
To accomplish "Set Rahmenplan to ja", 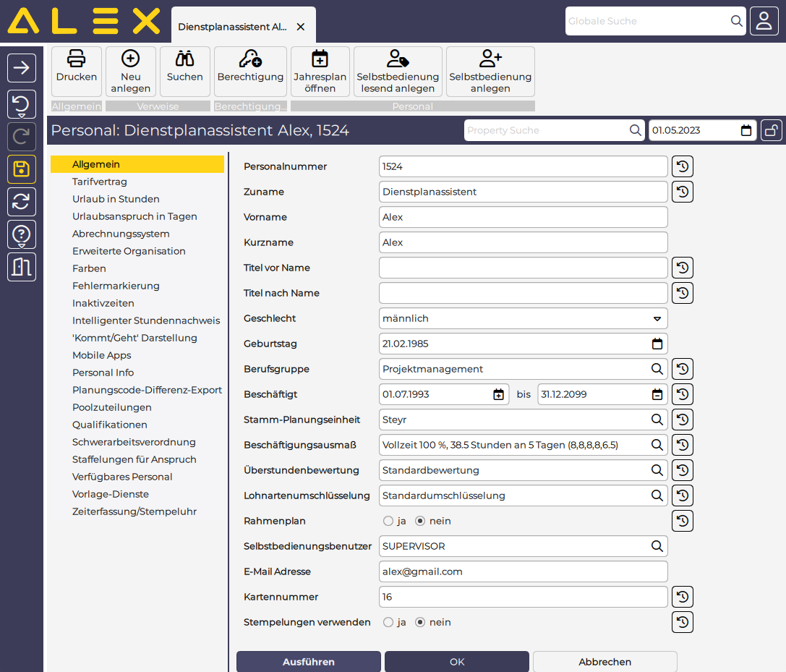I will (x=388, y=521).
